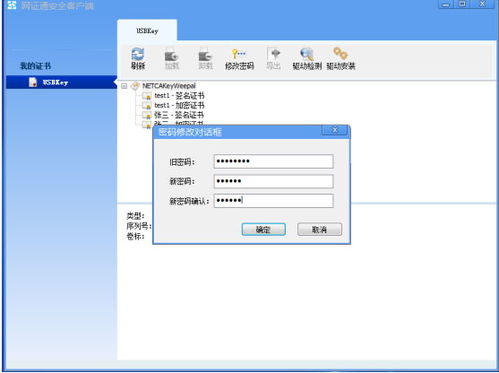Select test1 签名证书 certificate

[x=179, y=96]
